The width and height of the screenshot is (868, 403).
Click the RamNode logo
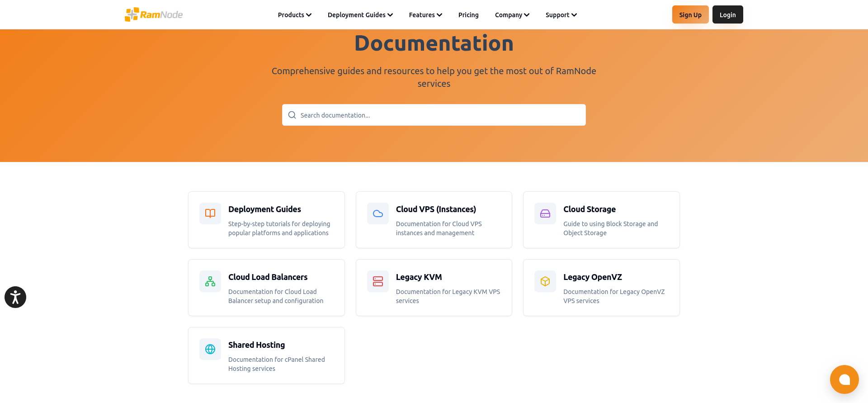tap(154, 14)
